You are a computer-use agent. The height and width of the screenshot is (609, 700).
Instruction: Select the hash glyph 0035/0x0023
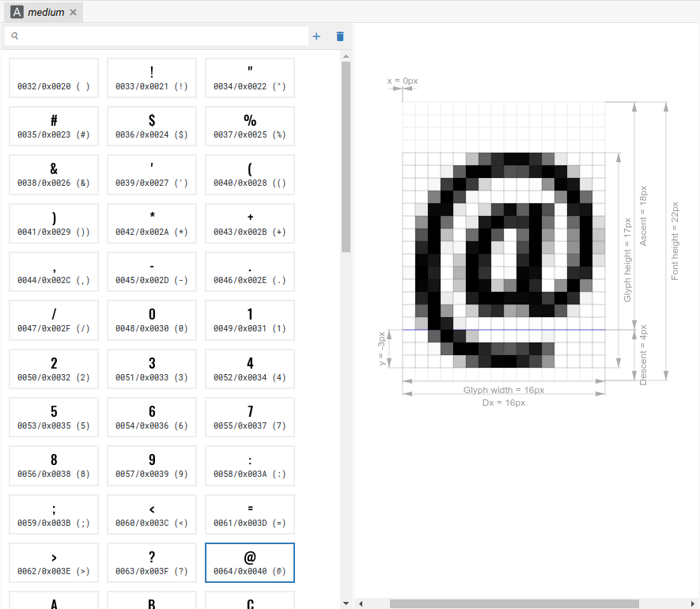point(54,126)
